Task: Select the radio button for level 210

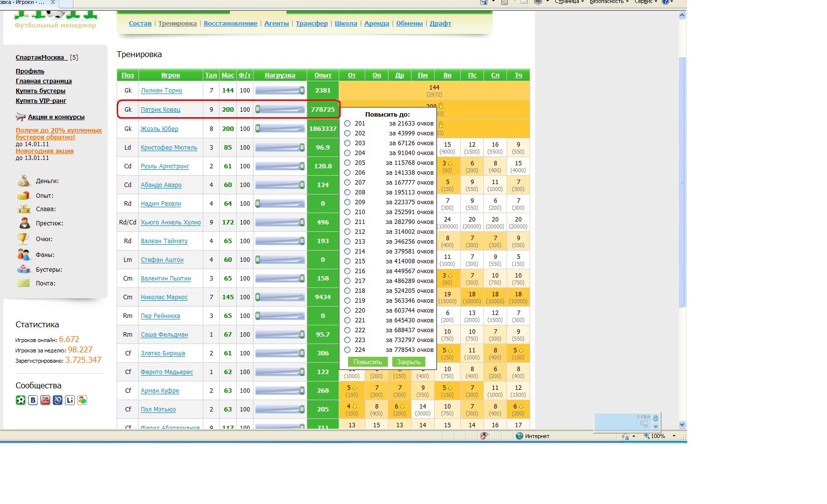Action: click(x=348, y=212)
